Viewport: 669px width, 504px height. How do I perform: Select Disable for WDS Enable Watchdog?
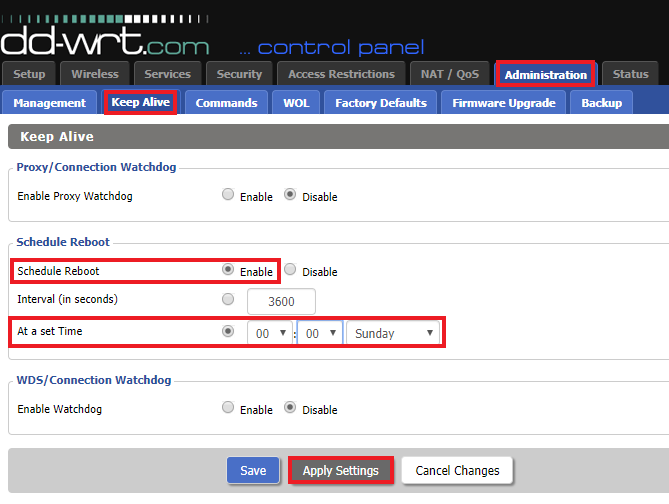point(290,408)
